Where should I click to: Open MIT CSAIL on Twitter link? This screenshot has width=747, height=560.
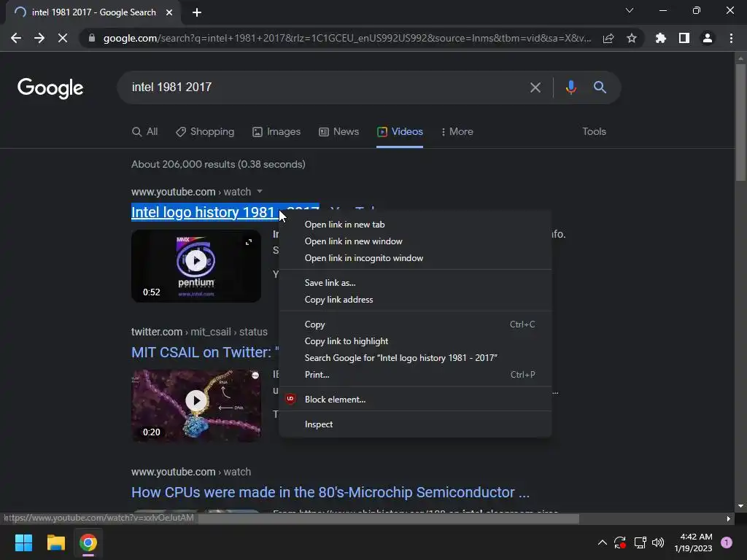pos(205,352)
